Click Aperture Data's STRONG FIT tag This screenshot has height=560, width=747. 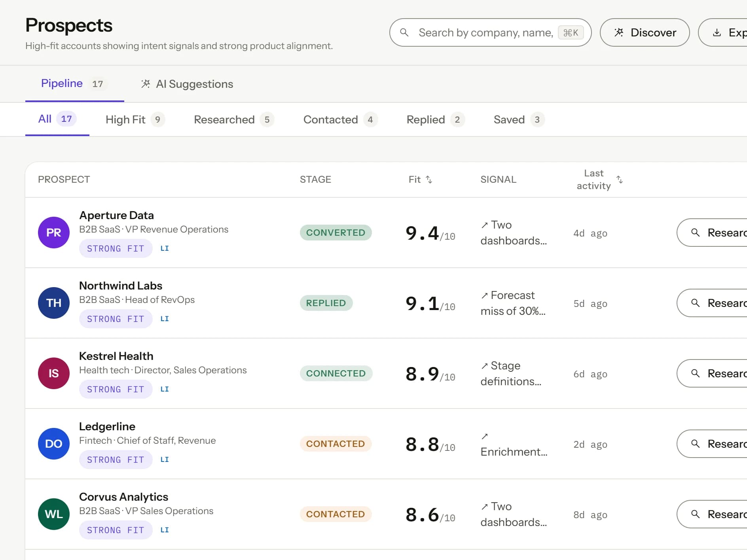[116, 248]
